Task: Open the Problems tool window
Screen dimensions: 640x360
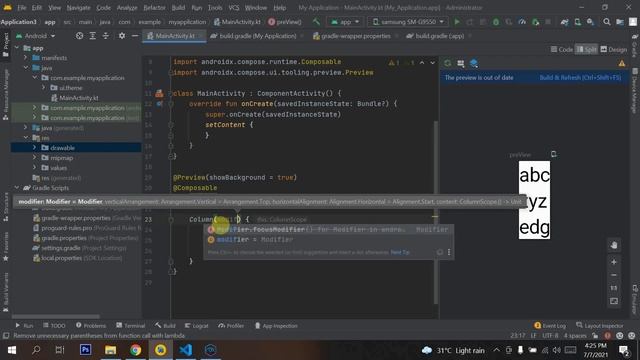Action: [x=91, y=325]
